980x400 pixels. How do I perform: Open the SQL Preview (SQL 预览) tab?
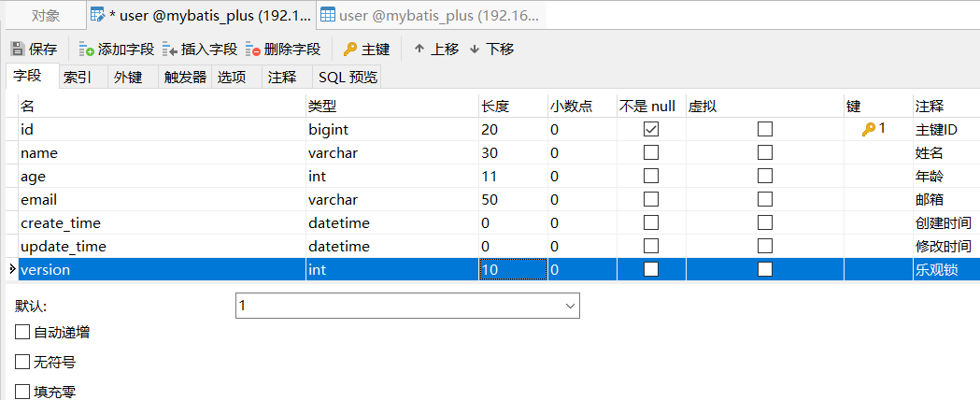[348, 77]
